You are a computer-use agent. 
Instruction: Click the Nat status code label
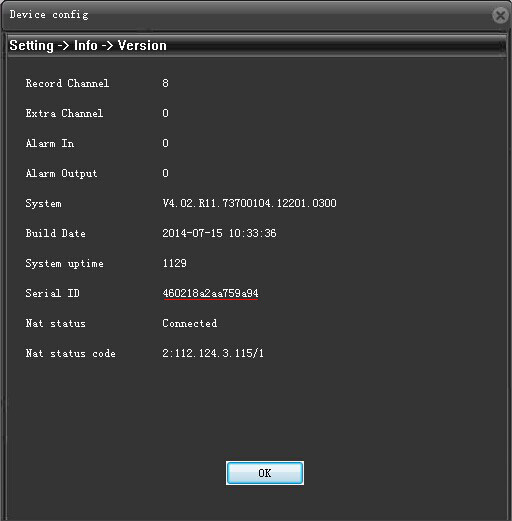(71, 353)
